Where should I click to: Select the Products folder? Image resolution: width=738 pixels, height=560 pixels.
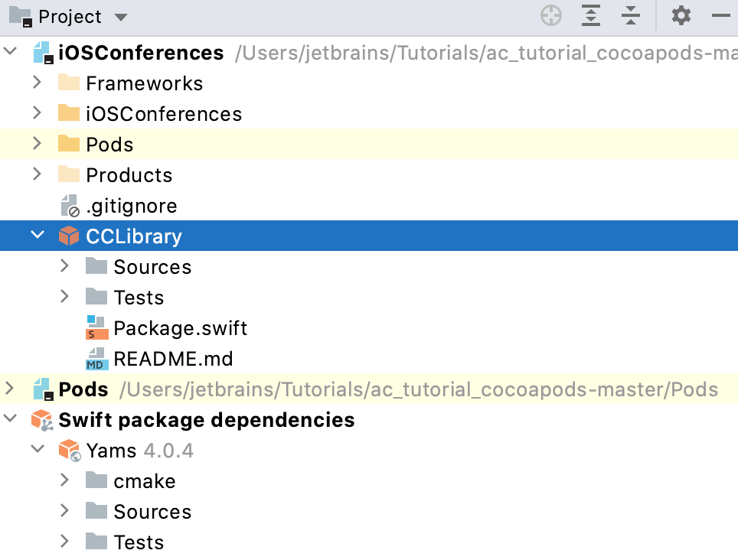129,175
